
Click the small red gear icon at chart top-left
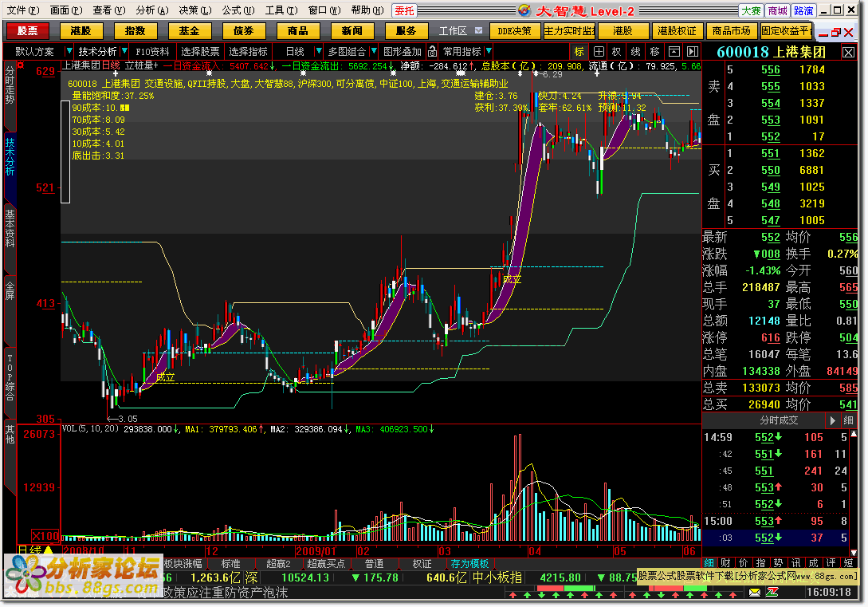[21, 65]
